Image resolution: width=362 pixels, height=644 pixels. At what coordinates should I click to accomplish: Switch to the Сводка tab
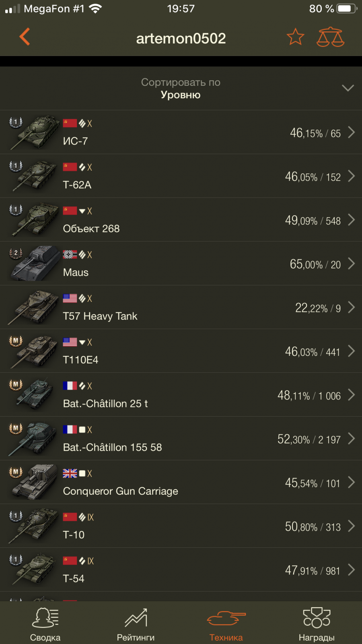click(45, 624)
